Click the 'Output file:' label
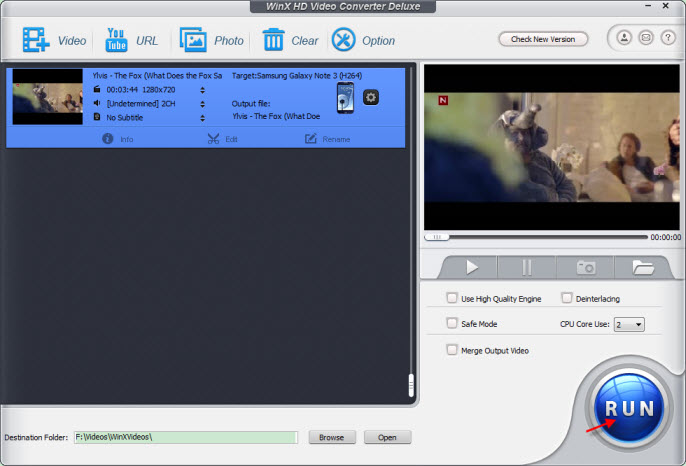The image size is (686, 466). [251, 103]
